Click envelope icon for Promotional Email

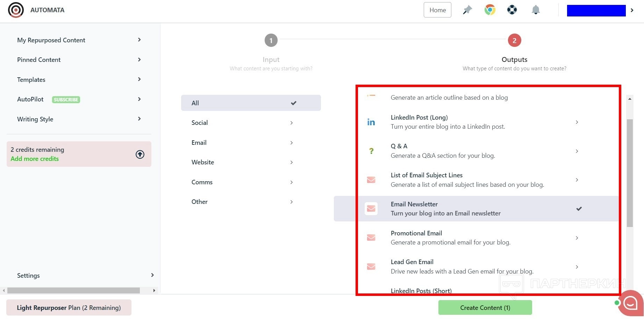click(x=371, y=238)
